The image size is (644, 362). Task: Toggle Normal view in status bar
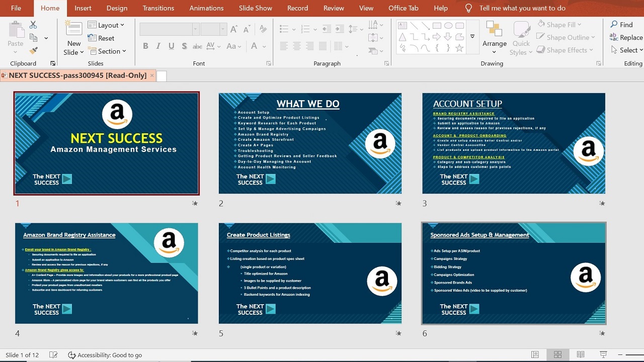(x=535, y=355)
